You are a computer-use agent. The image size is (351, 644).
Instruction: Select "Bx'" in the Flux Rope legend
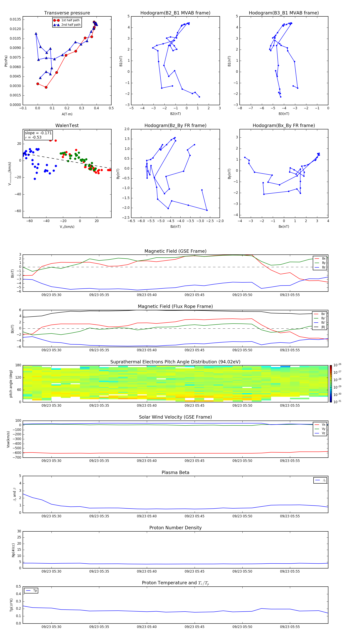pos(320,314)
